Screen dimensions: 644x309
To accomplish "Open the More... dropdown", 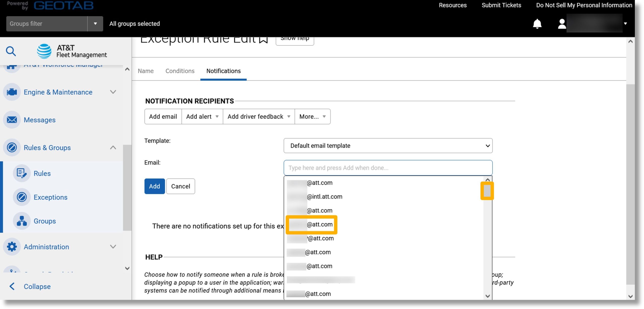I will [312, 117].
